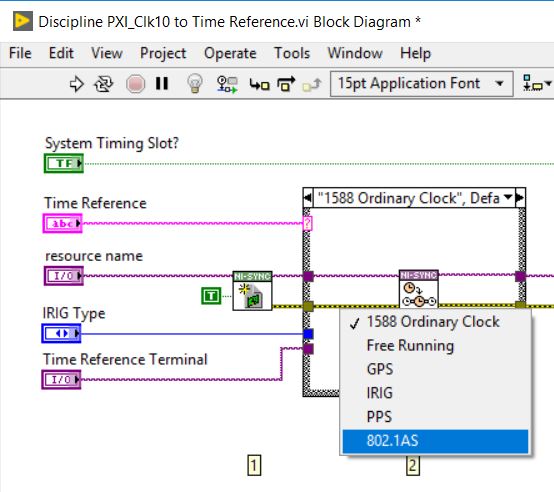Choose PPS case from list
Image resolution: width=554 pixels, height=492 pixels.
tap(435, 417)
